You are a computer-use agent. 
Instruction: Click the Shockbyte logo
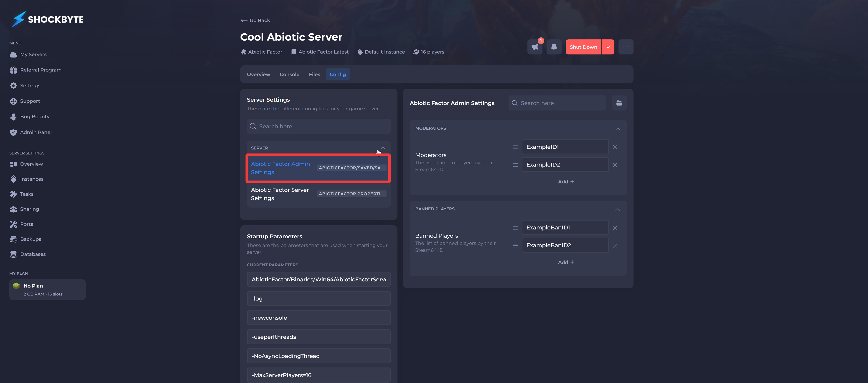point(47,19)
